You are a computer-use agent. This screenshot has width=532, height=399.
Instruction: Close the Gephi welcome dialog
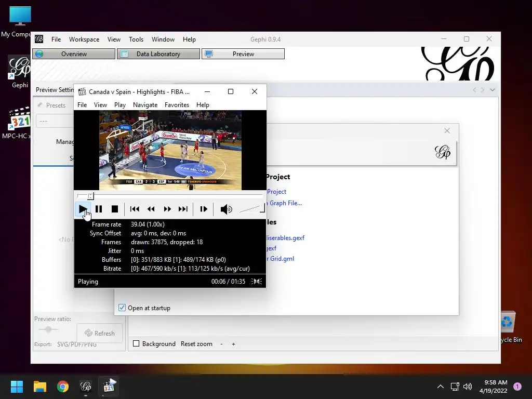pyautogui.click(x=447, y=130)
